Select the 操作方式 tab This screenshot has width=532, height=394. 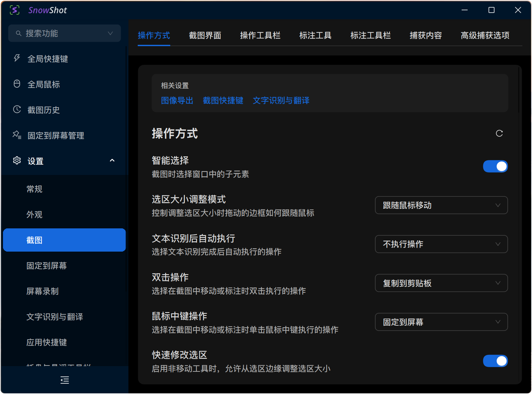154,35
